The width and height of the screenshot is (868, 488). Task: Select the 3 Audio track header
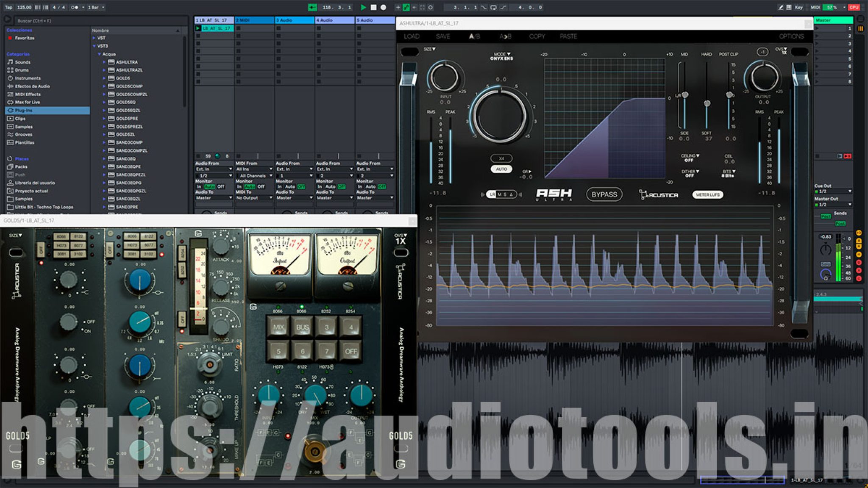(x=295, y=20)
